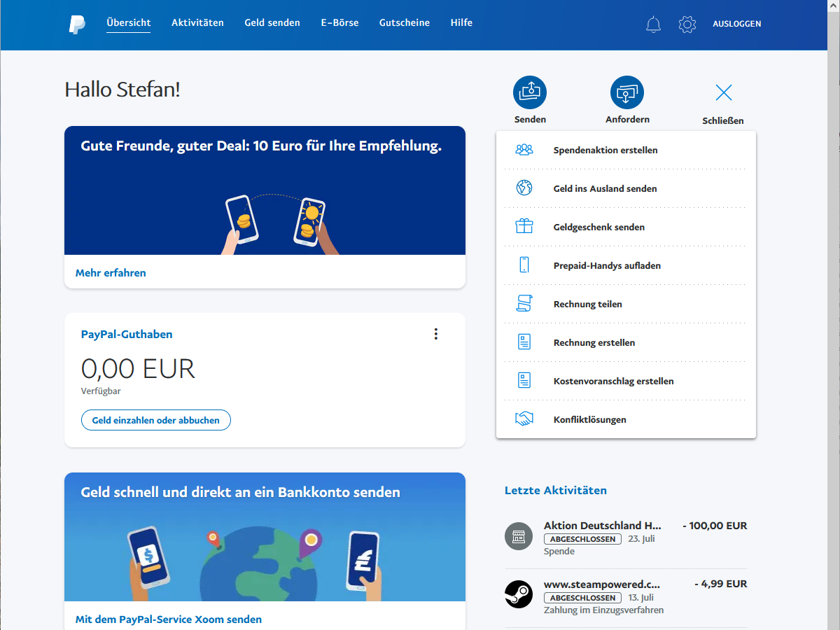The width and height of the screenshot is (840, 630).
Task: Click the PayPal logo icon
Action: tap(77, 24)
